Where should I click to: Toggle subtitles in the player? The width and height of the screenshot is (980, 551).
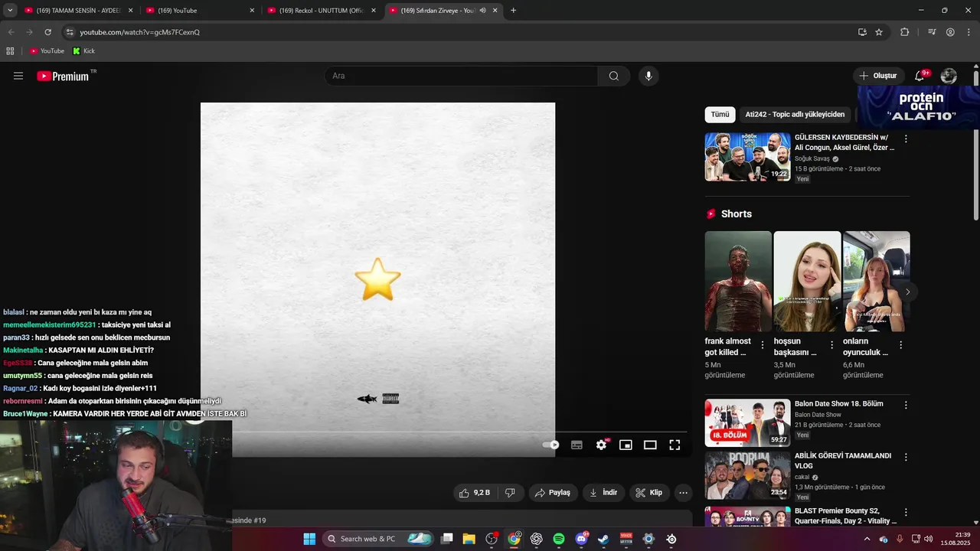pyautogui.click(x=577, y=445)
